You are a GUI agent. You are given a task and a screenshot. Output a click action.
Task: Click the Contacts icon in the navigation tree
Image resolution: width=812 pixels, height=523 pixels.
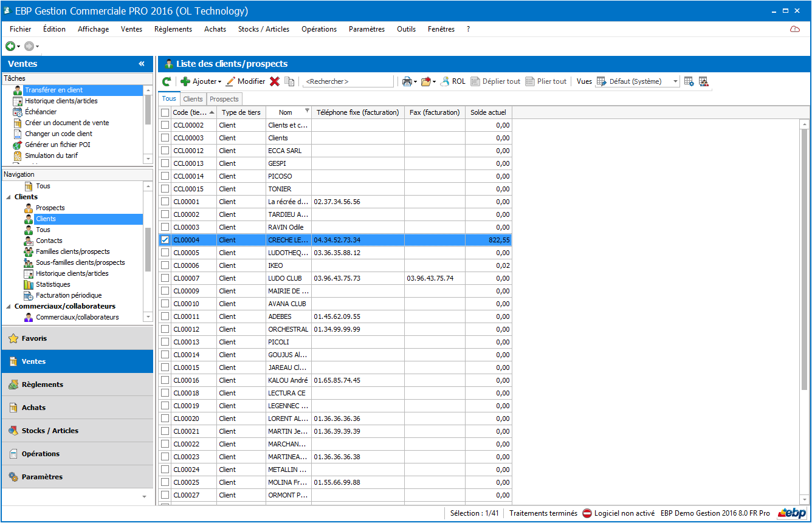[x=29, y=241]
